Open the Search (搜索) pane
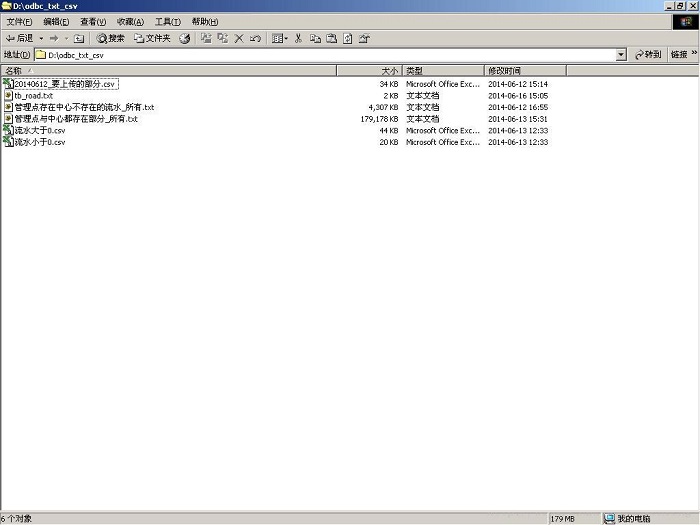 point(111,38)
